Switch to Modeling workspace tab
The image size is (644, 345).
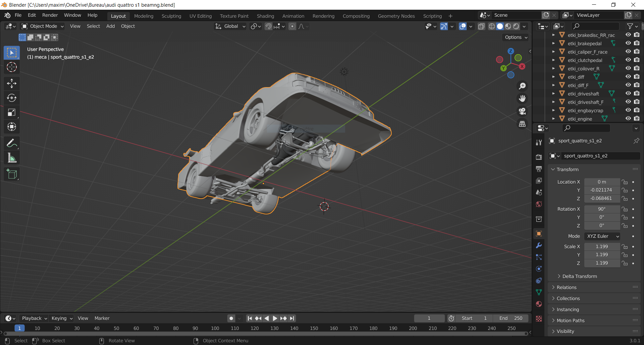[144, 16]
